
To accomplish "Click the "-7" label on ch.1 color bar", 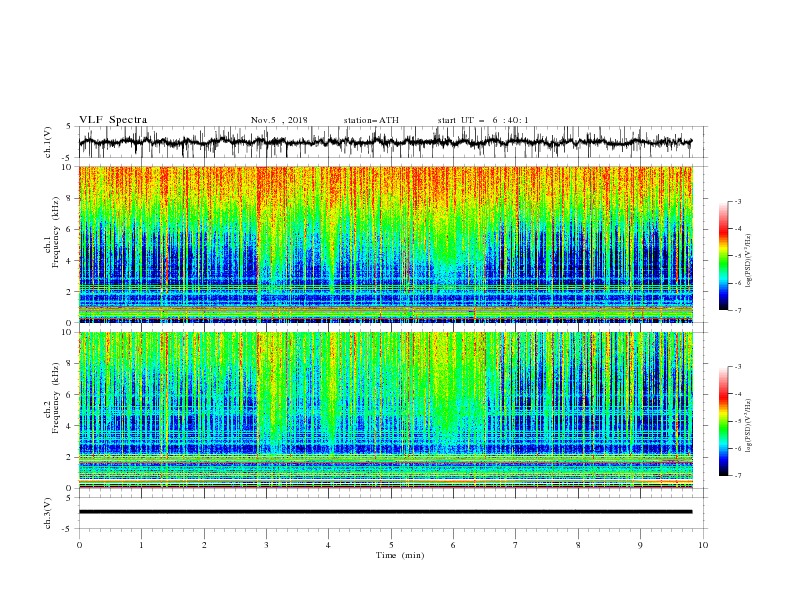I will tap(738, 310).
